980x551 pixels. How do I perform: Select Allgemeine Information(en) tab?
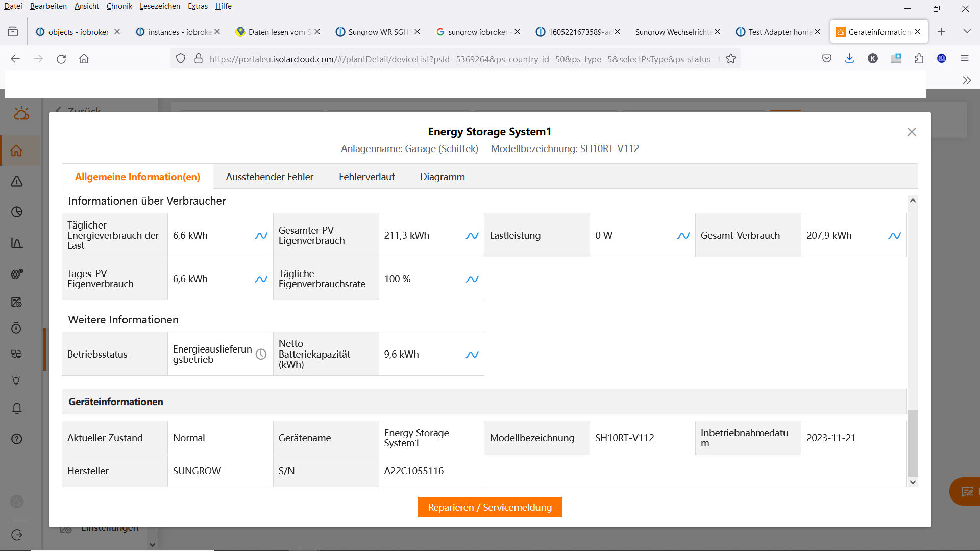[137, 177]
